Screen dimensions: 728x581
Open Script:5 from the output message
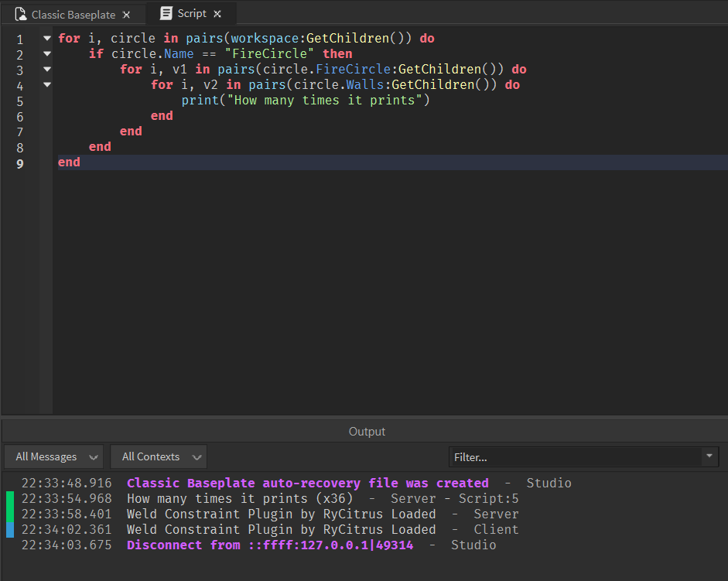[x=488, y=497]
